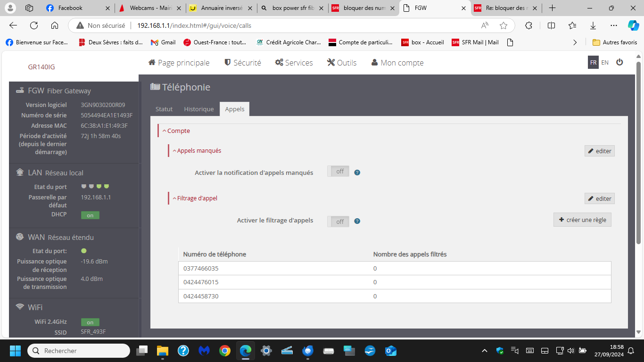
Task: Enable the call filtering switch
Action: 338,222
